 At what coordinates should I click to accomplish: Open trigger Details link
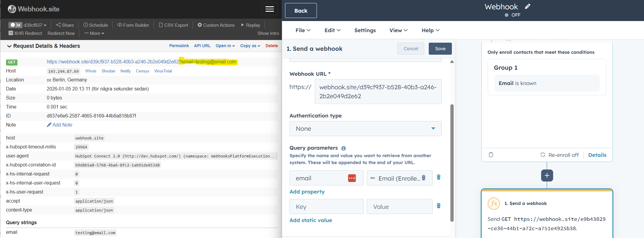click(597, 155)
